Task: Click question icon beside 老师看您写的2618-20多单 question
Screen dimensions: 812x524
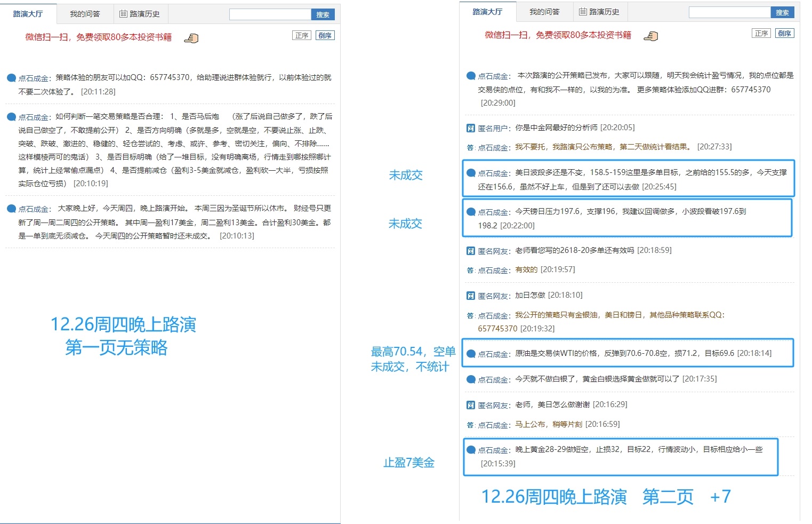Action: pyautogui.click(x=471, y=251)
